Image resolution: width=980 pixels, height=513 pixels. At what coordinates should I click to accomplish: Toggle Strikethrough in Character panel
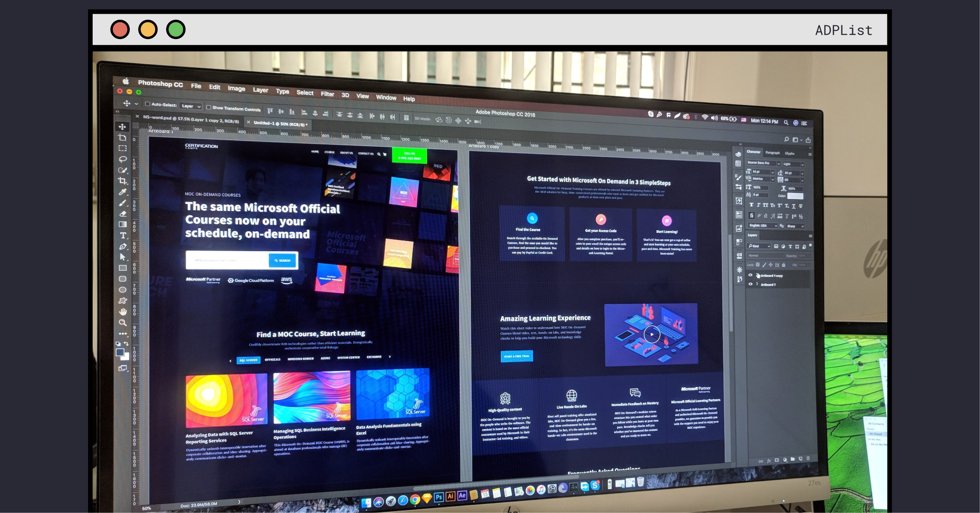tap(800, 206)
